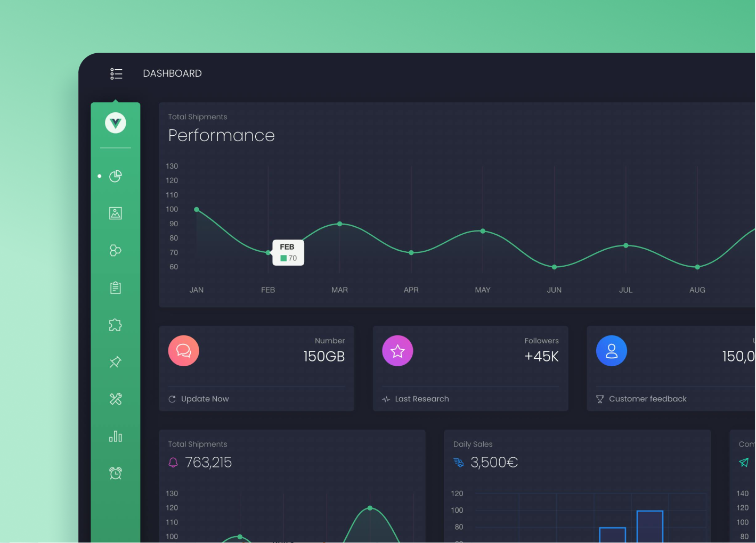756x543 pixels.
Task: Select the puzzle piece sidebar icon
Action: point(116,325)
